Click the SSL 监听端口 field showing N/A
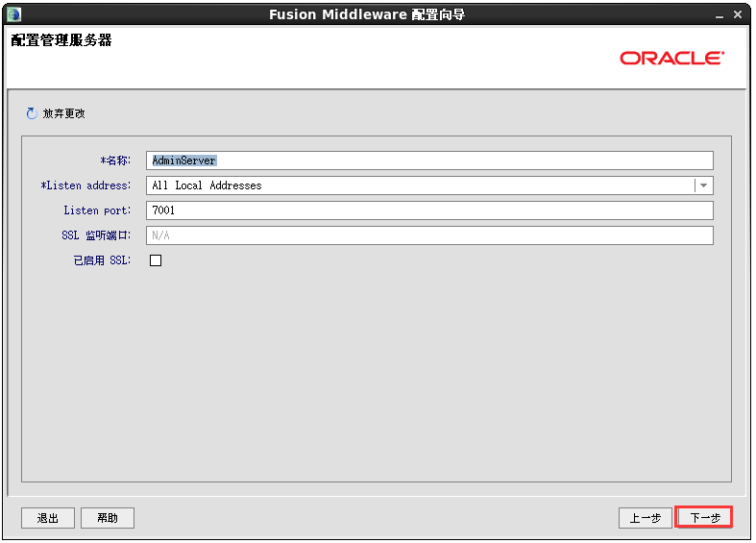Screen dimensions: 756x543 pyautogui.click(x=429, y=235)
